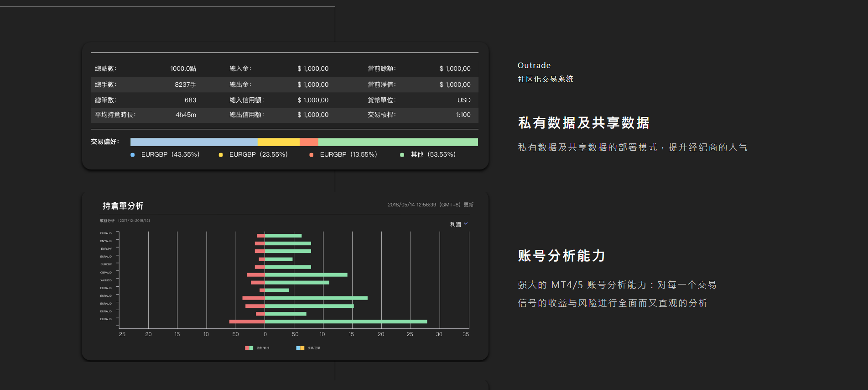Click the 交易槓桿 label
Screen dimensions: 868x390
382,115
